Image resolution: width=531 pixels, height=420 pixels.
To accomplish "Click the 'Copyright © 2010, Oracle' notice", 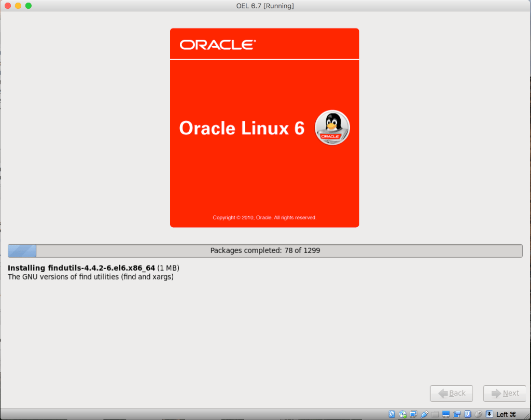I will 264,217.
